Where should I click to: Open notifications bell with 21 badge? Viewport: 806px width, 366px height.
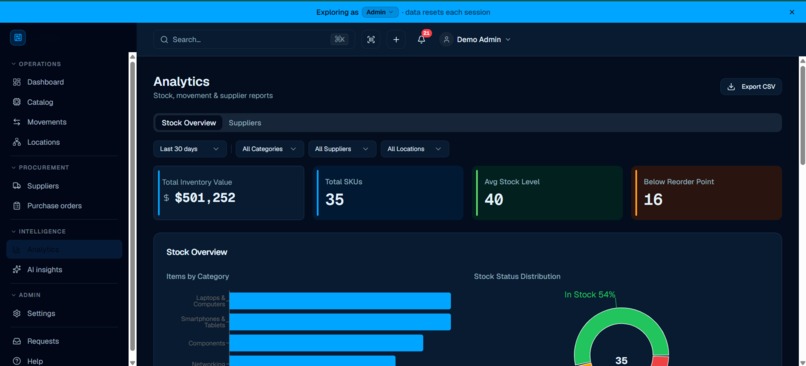pos(422,40)
